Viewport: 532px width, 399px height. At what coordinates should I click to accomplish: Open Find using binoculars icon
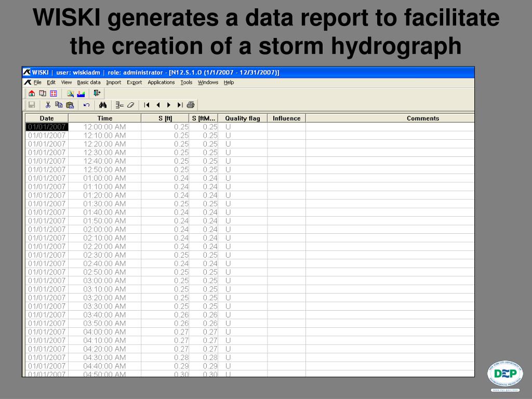tap(103, 105)
